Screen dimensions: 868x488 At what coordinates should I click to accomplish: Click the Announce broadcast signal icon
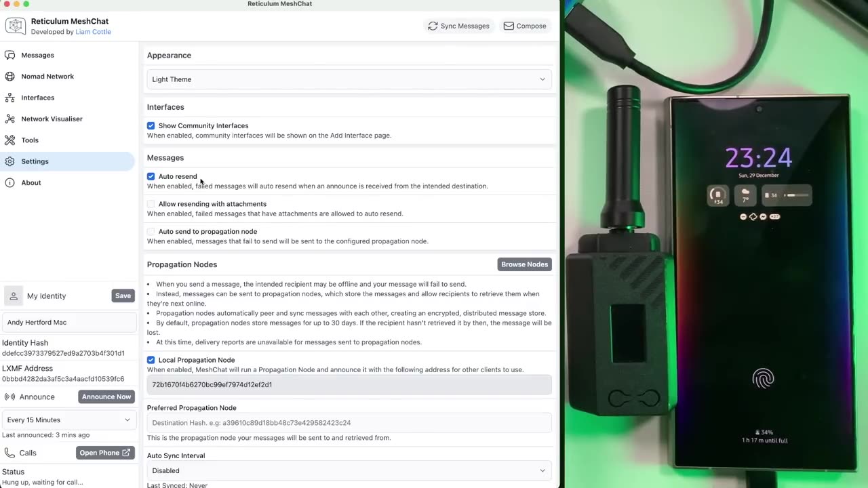(10, 397)
